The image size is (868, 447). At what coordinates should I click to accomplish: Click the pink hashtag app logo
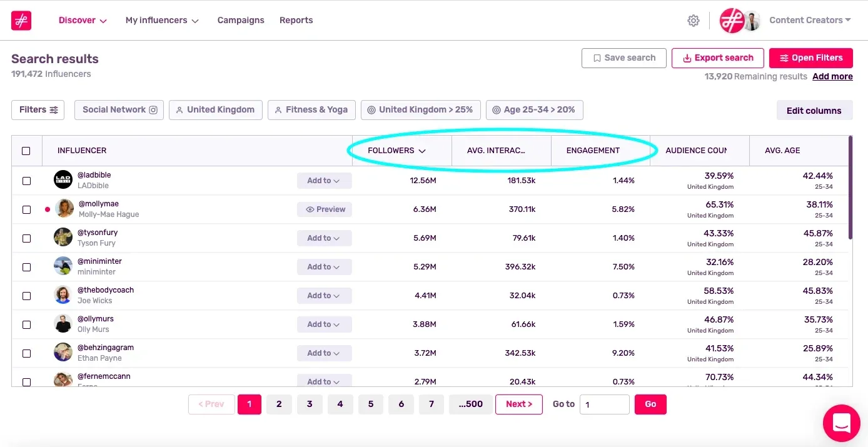(x=21, y=20)
